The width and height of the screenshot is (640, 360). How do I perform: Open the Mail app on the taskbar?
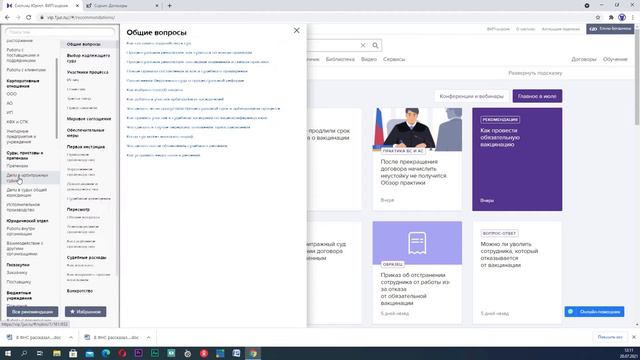tap(89, 353)
